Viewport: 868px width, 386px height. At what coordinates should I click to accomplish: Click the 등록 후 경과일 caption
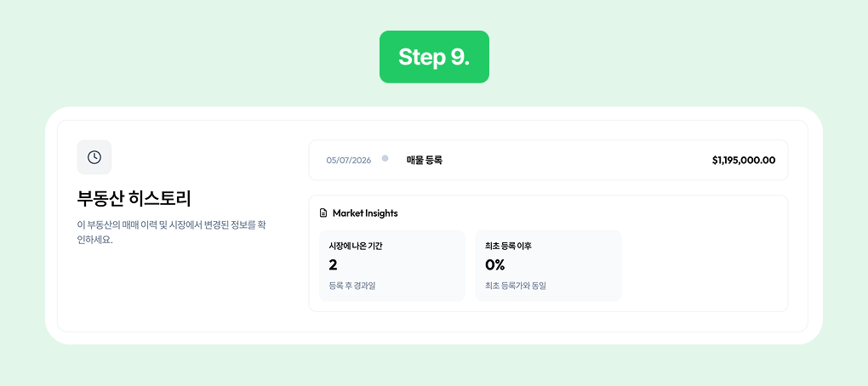[352, 286]
